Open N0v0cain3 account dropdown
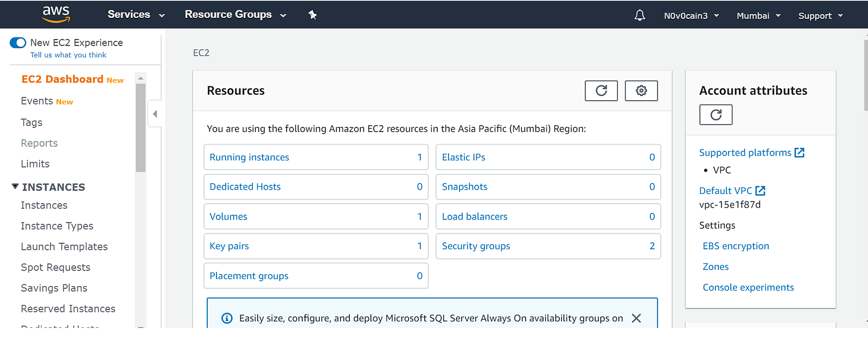The image size is (868, 343). pos(691,16)
